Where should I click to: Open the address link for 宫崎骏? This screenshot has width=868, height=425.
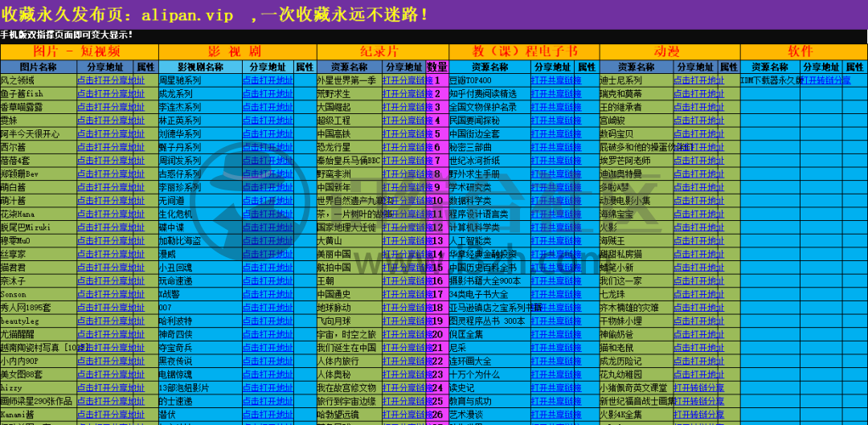tap(698, 120)
